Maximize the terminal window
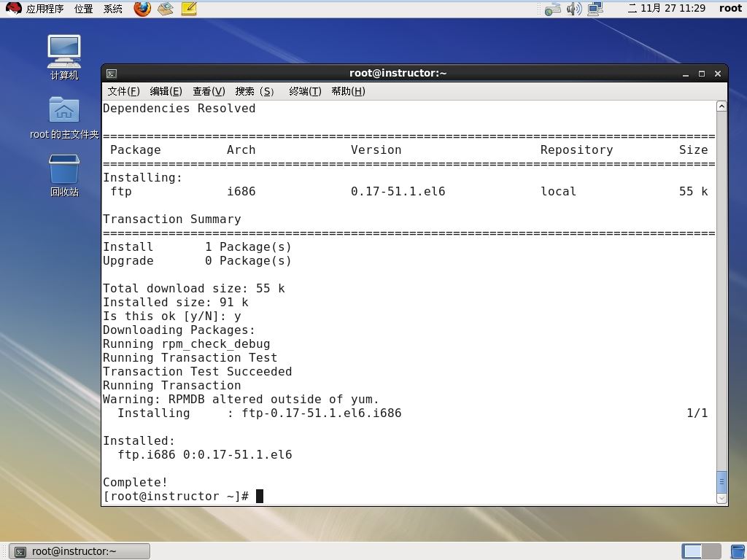The height and width of the screenshot is (560, 747). pos(702,74)
